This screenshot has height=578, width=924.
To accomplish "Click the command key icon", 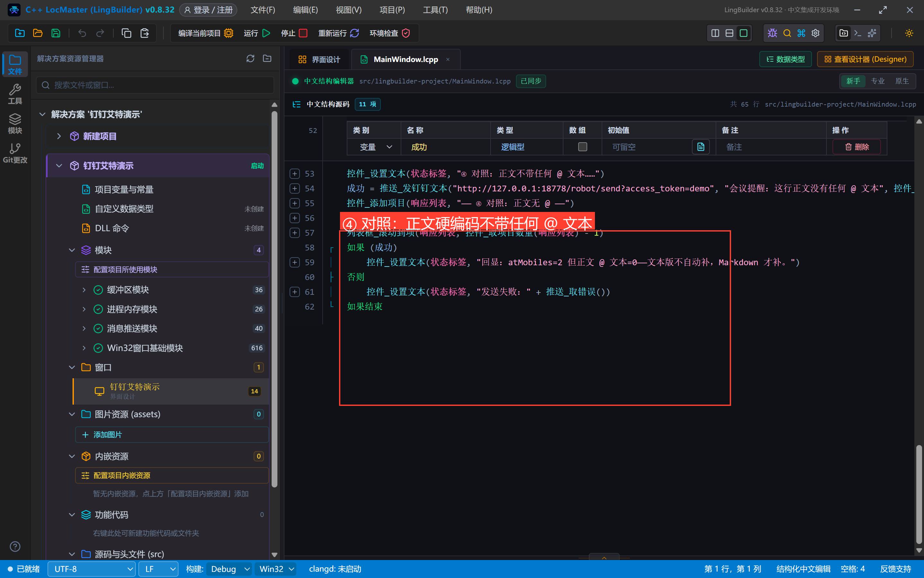I will coord(801,33).
